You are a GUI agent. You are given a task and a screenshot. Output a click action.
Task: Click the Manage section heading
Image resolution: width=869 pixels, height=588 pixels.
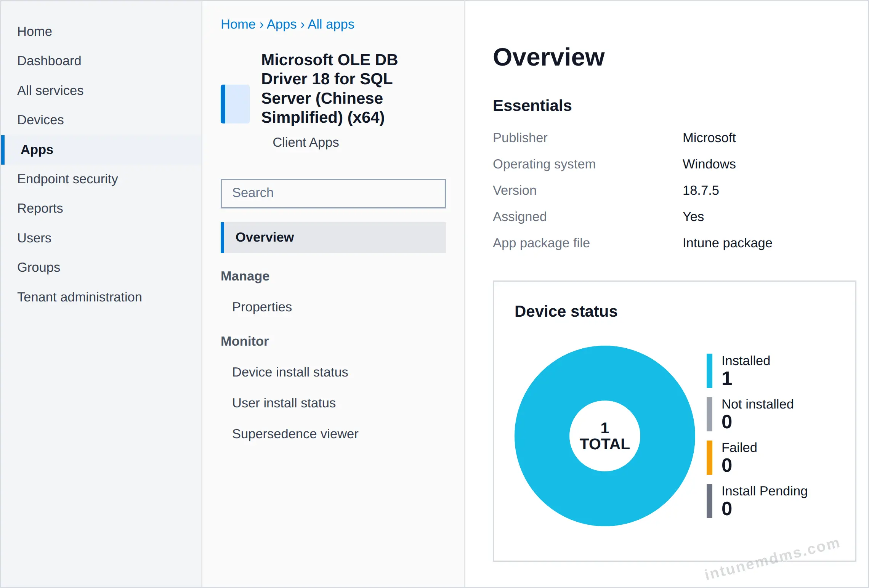tap(245, 276)
